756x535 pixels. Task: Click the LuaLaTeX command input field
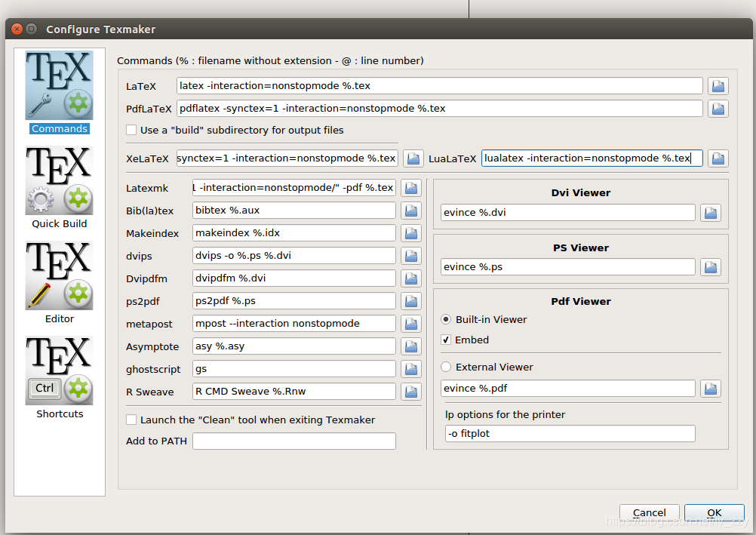(592, 158)
